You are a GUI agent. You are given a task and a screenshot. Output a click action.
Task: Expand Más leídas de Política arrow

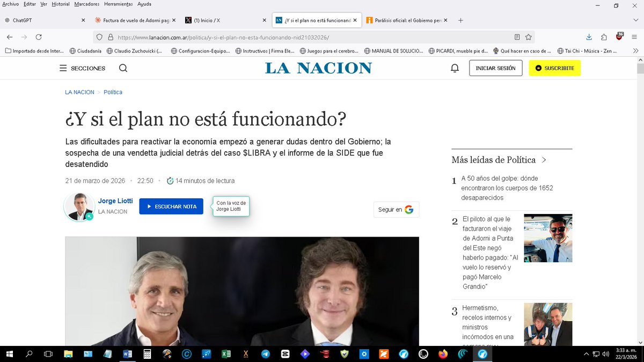point(544,160)
